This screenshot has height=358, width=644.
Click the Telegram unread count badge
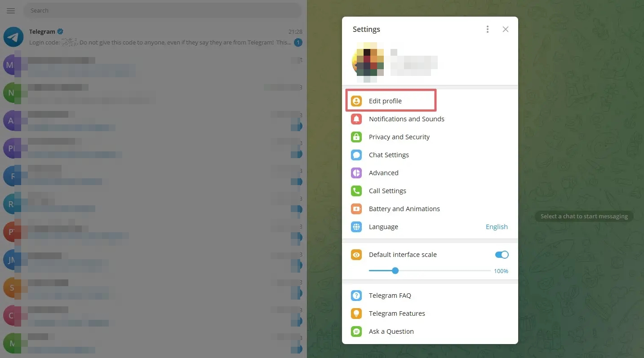(x=298, y=43)
